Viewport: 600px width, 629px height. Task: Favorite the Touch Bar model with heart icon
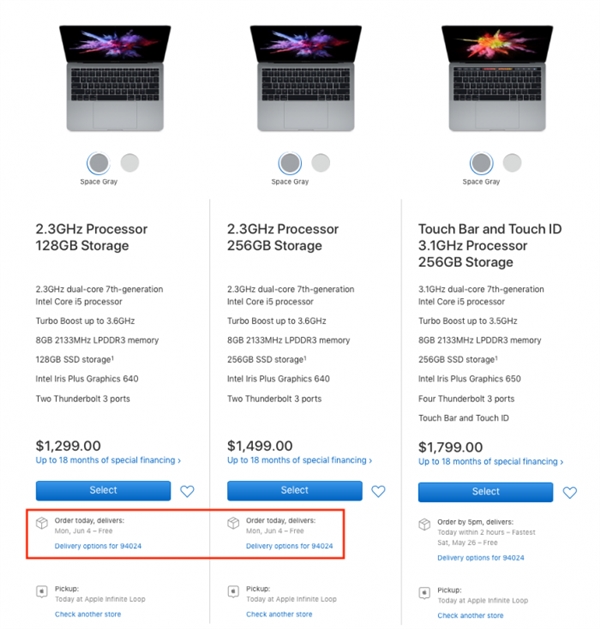569,492
